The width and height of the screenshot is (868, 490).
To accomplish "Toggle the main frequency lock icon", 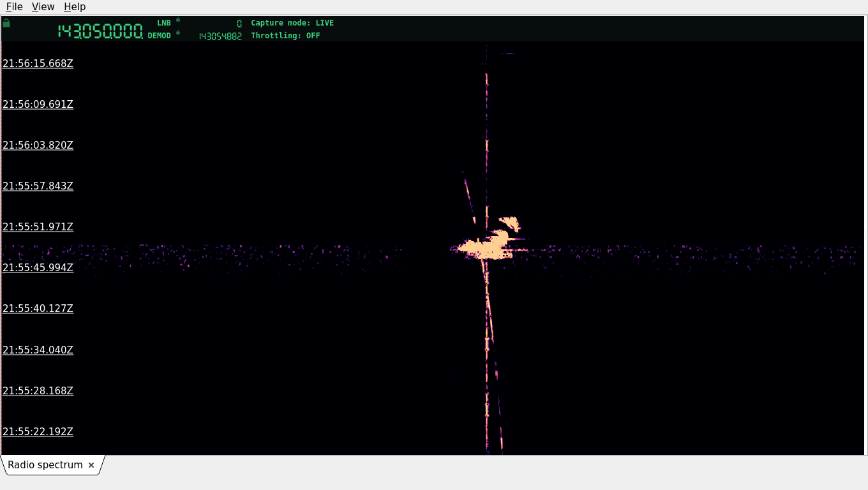I will coord(6,23).
